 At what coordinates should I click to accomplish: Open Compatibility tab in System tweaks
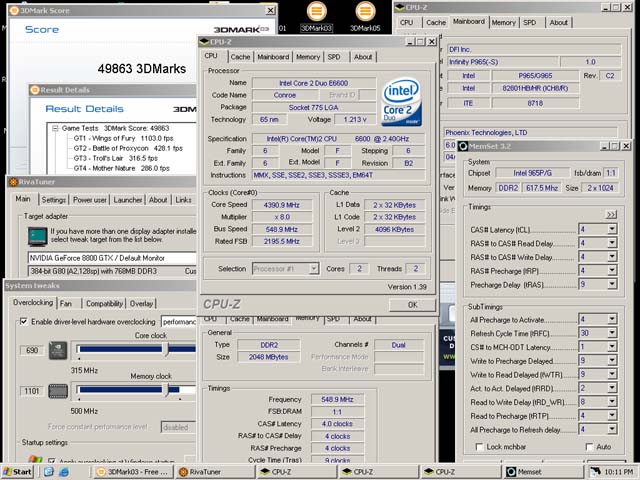pos(104,304)
